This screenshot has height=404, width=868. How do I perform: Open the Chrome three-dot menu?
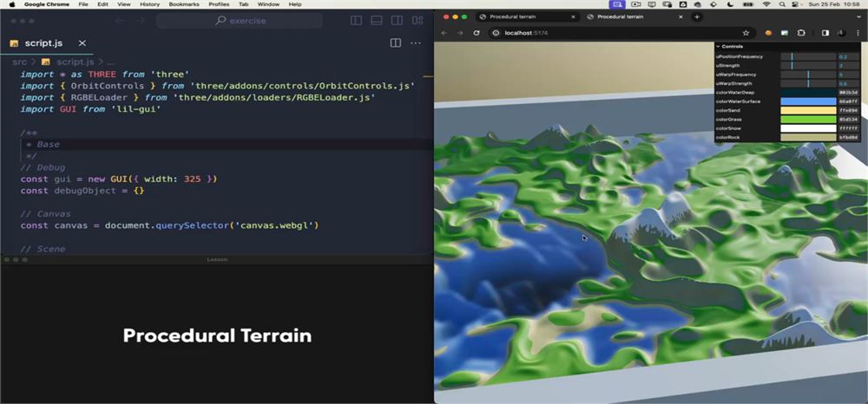click(858, 33)
